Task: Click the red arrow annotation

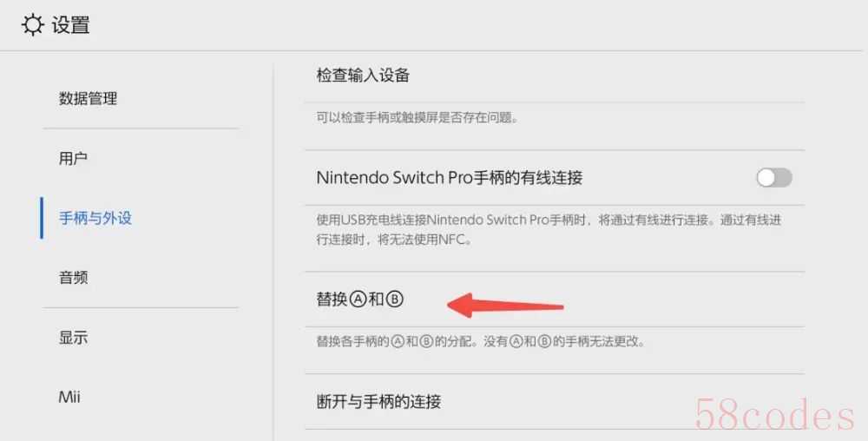Action: click(x=505, y=306)
